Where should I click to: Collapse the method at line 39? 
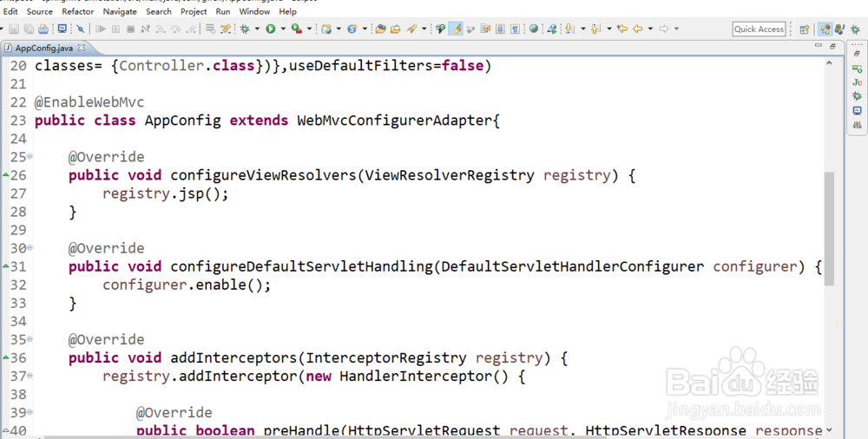point(30,412)
